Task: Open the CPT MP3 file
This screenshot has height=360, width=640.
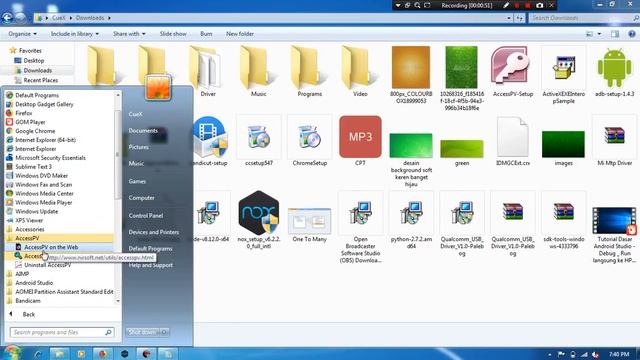Action: click(360, 141)
